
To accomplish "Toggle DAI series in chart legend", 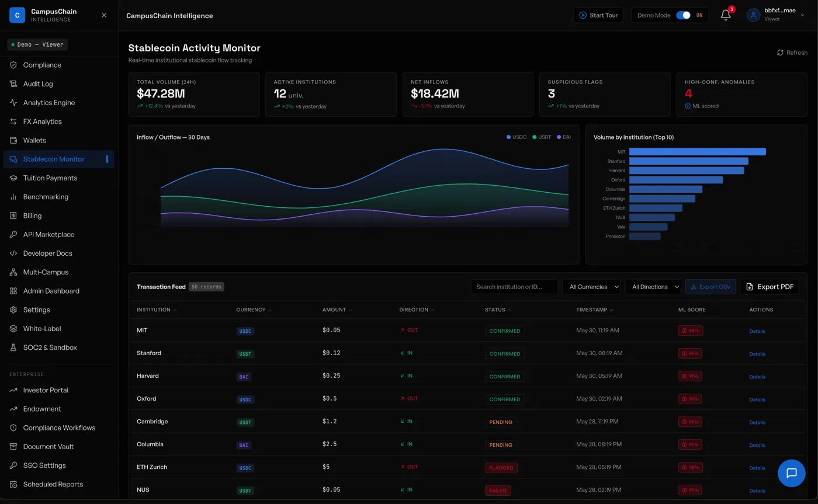I will pos(564,137).
